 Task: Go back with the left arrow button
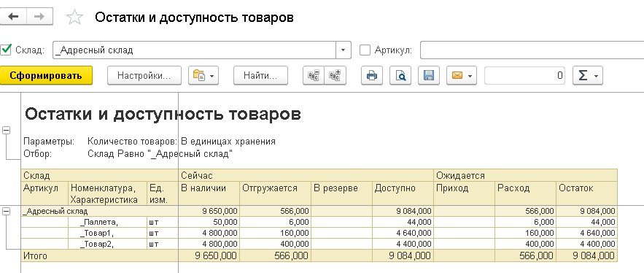point(13,17)
